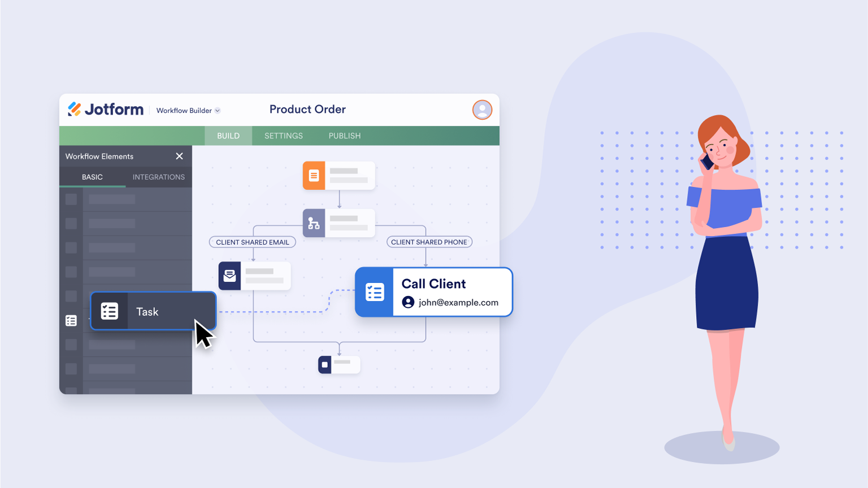
Task: Select the end workflow stop icon
Action: click(325, 365)
